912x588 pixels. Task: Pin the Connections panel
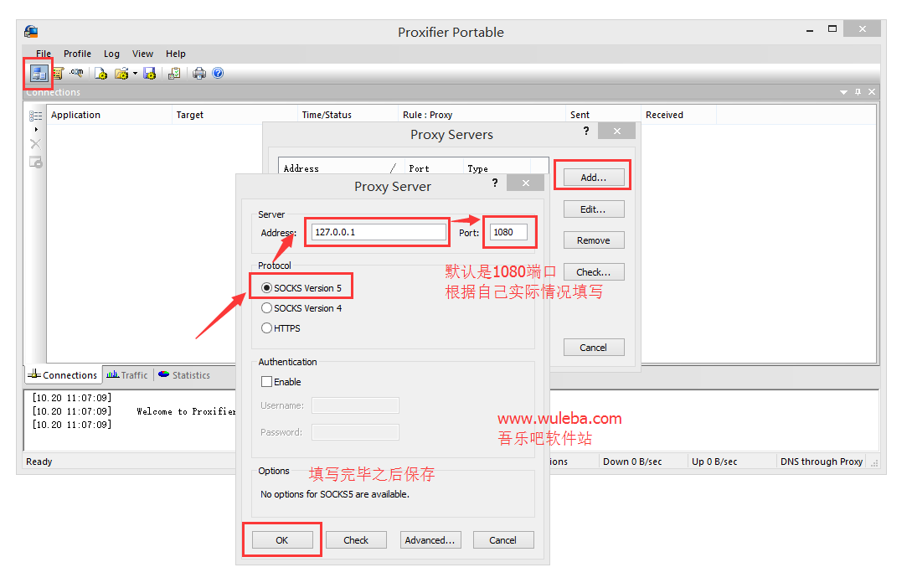[x=858, y=92]
